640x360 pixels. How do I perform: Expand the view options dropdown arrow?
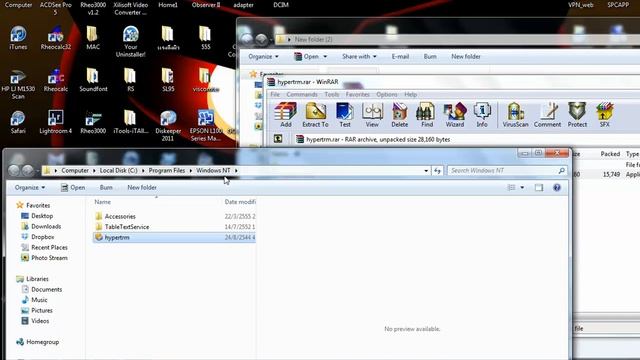[522, 187]
